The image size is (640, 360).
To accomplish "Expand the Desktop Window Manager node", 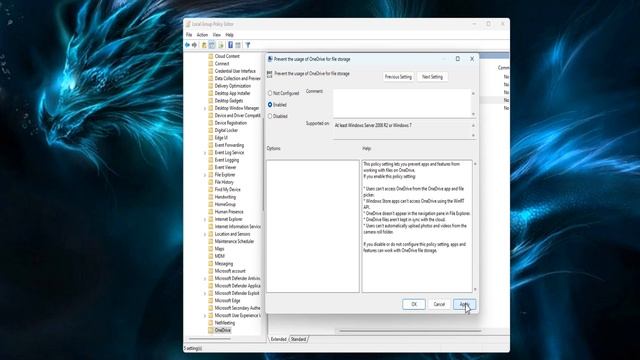I will point(205,109).
